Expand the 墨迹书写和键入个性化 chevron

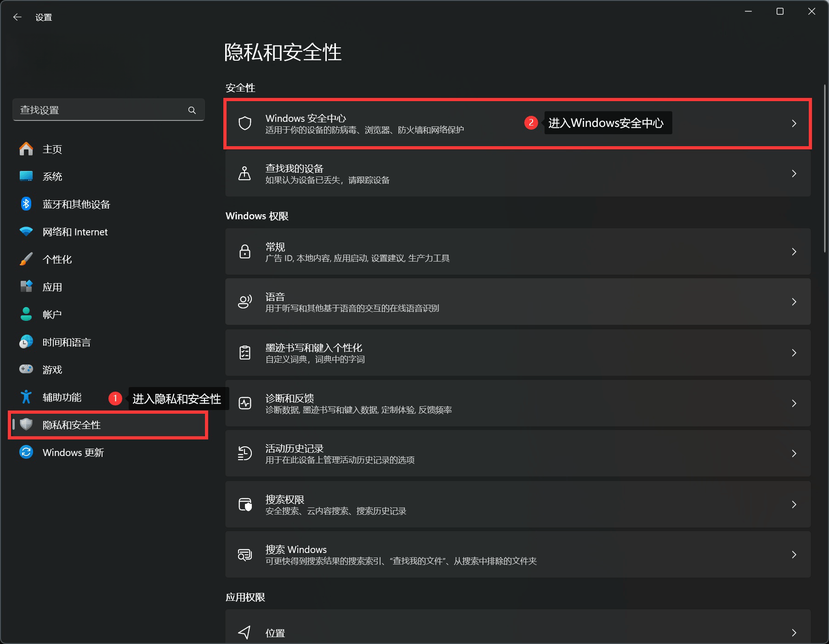point(794,353)
